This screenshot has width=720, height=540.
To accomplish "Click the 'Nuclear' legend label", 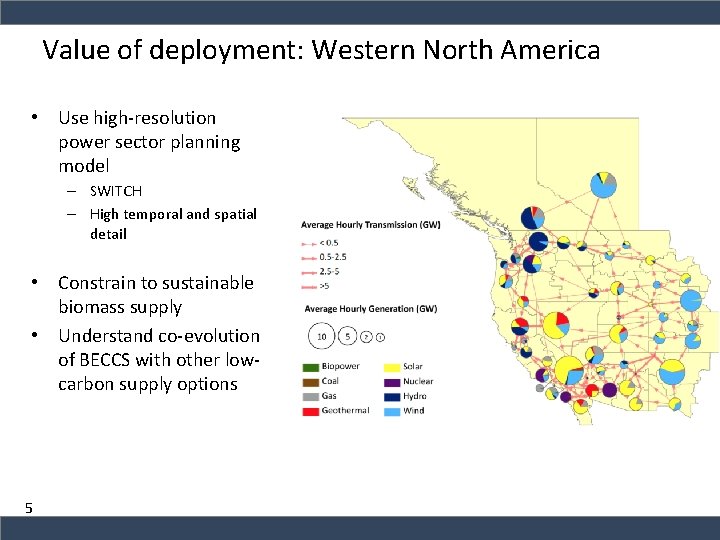I will [418, 381].
